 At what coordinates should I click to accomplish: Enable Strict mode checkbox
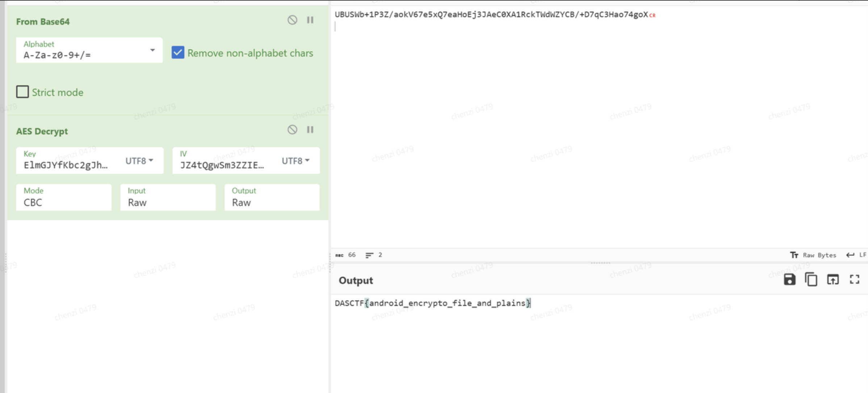click(22, 92)
